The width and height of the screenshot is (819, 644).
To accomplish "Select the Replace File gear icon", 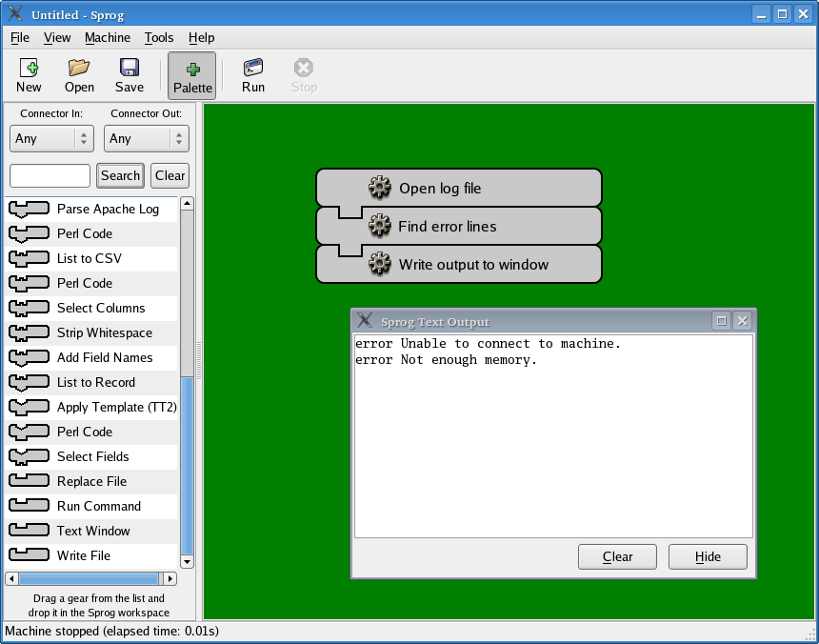I will point(30,481).
